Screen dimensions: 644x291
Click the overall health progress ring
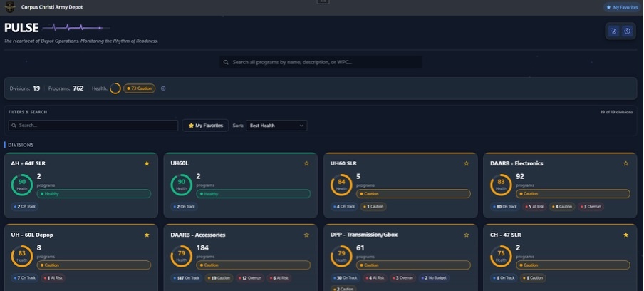(x=115, y=88)
